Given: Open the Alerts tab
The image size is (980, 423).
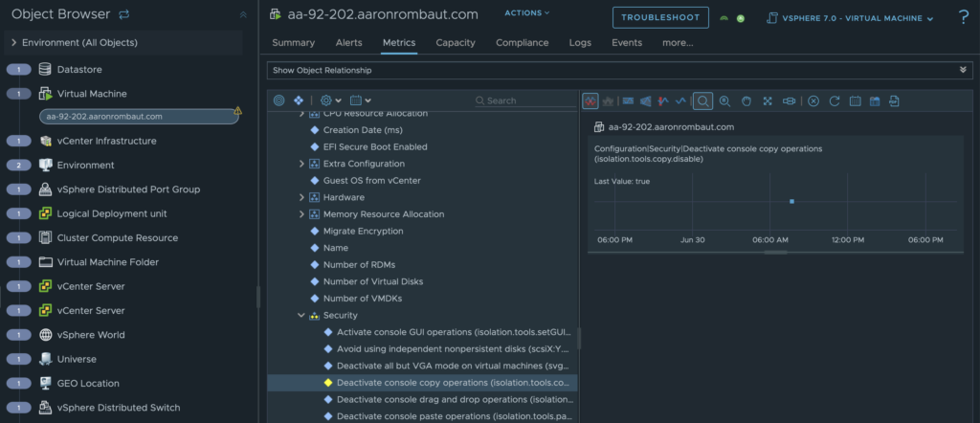Looking at the screenshot, I should click(x=348, y=43).
